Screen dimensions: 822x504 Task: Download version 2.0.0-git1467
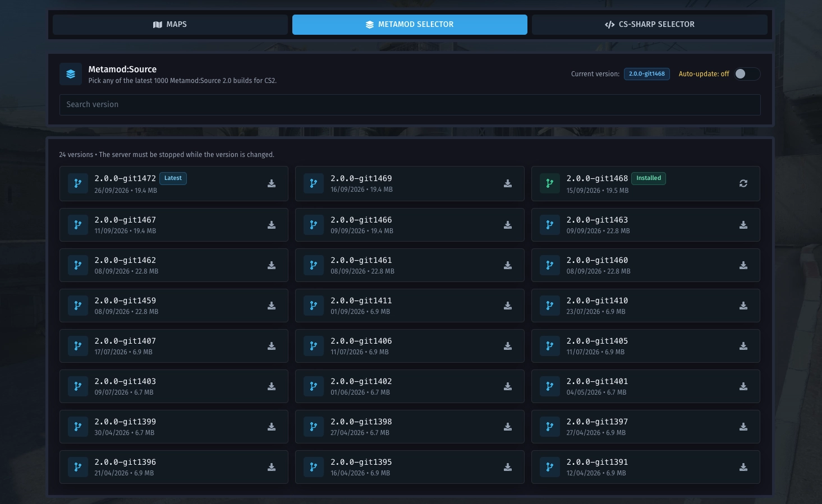(272, 225)
